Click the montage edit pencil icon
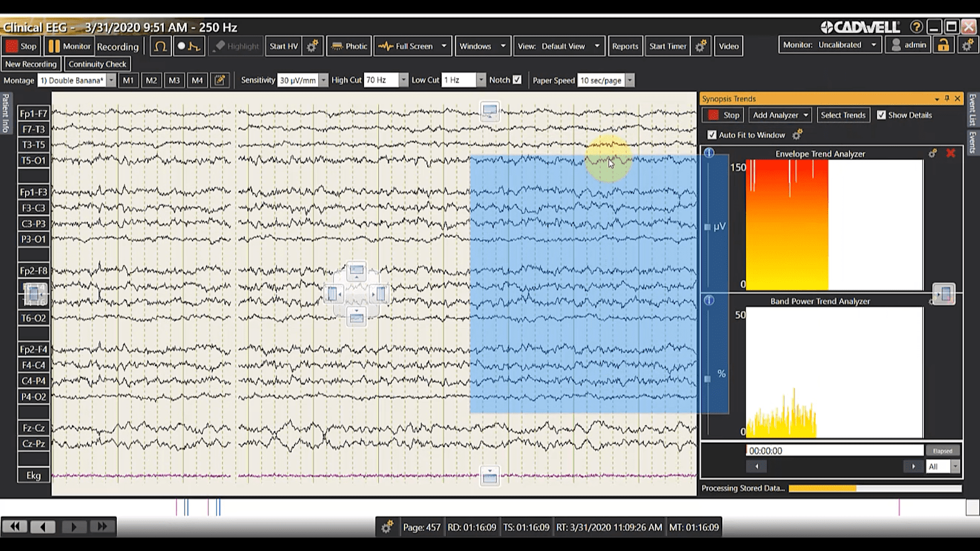 click(220, 80)
